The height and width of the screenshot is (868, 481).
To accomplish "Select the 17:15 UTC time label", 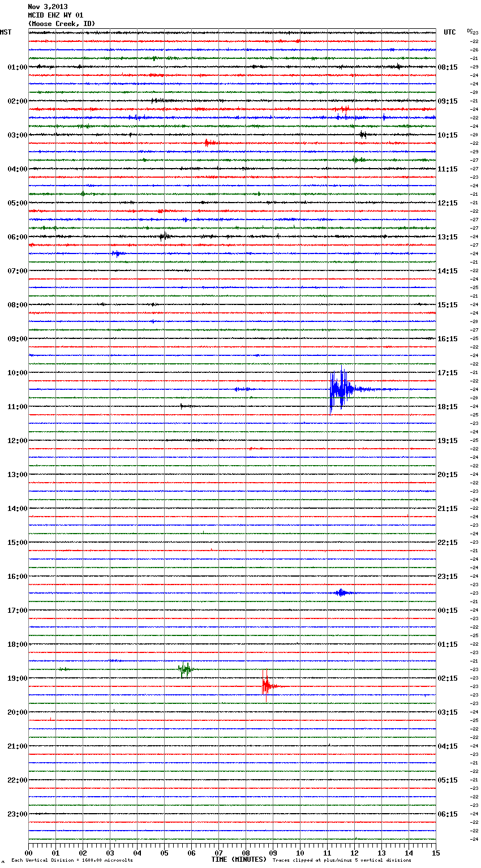I will (448, 373).
